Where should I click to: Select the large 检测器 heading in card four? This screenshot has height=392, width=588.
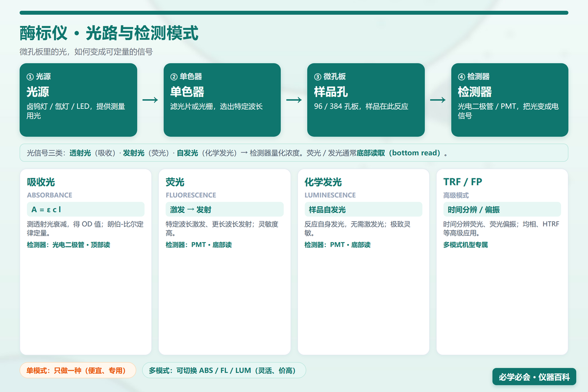click(x=475, y=92)
